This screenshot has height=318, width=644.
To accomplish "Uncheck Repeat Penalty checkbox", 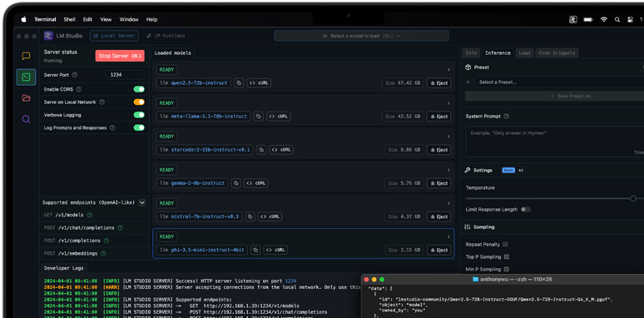I will pos(505,245).
